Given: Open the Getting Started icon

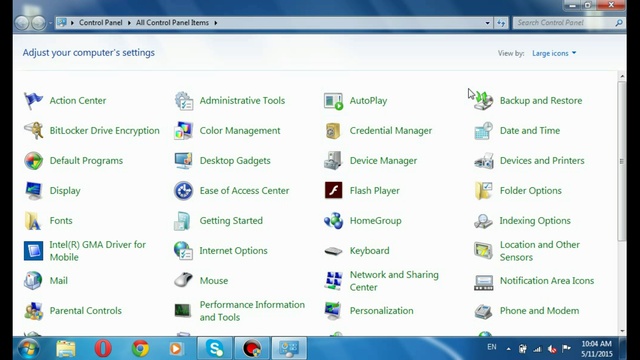Looking at the screenshot, I should coord(182,221).
